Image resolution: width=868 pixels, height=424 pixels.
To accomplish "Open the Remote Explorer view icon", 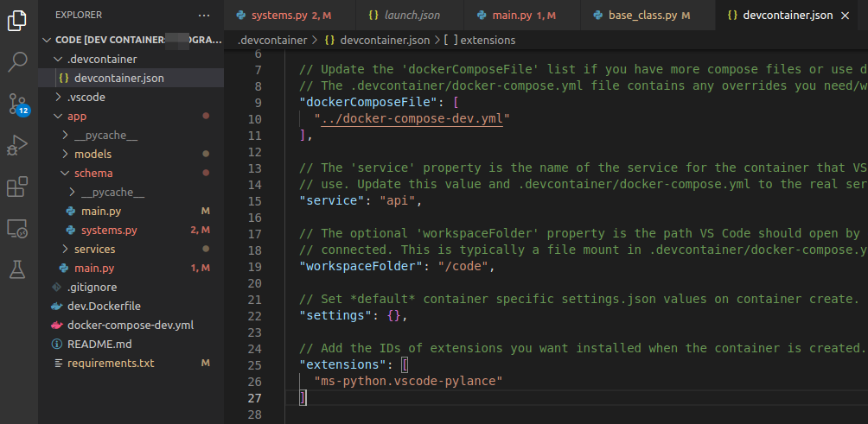I will tap(17, 228).
